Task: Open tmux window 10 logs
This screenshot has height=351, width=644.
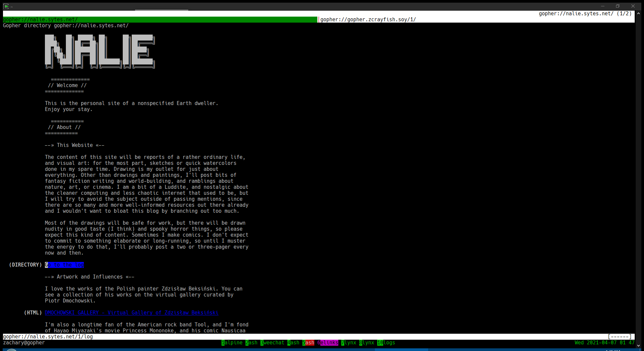Action: click(x=386, y=343)
